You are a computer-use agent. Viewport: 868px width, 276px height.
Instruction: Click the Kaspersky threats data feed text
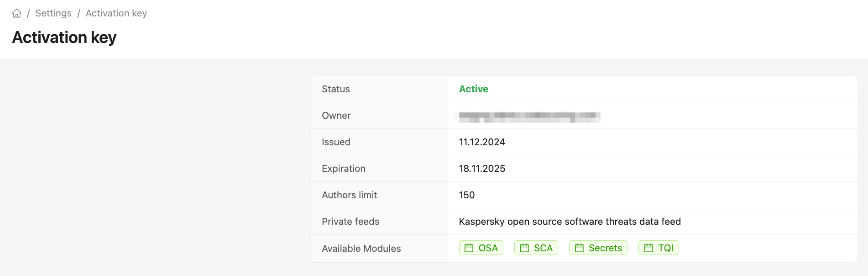[570, 222]
